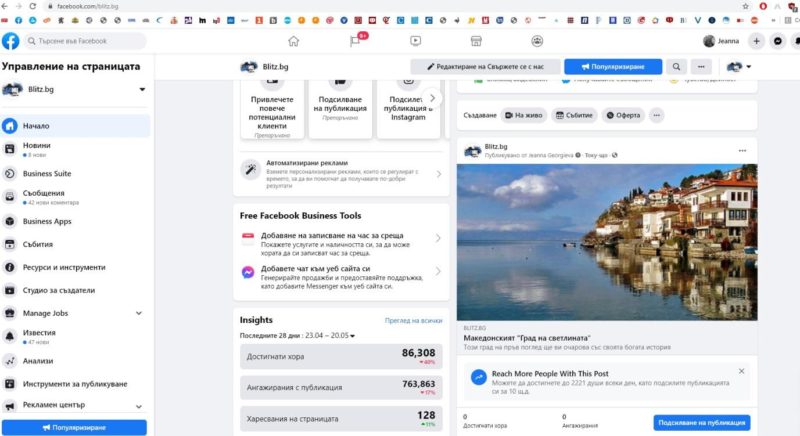The height and width of the screenshot is (436, 800).
Task: Open the Groups icon in top navigation
Action: 537,41
